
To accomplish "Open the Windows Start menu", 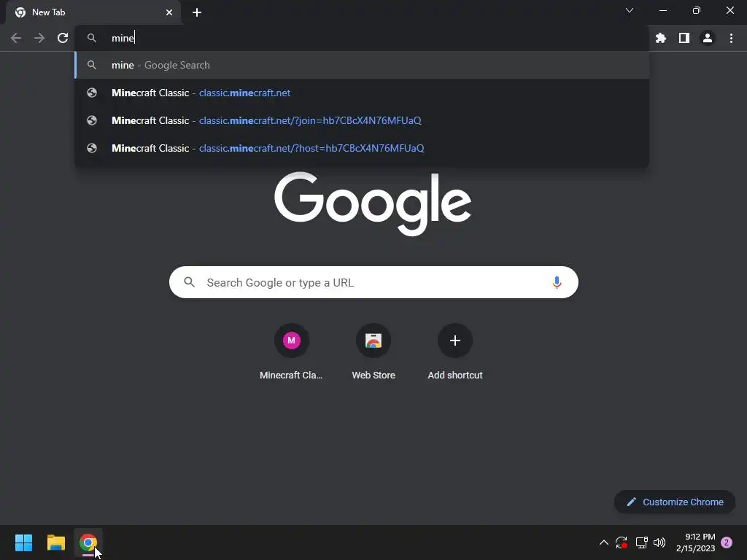I will pyautogui.click(x=24, y=542).
